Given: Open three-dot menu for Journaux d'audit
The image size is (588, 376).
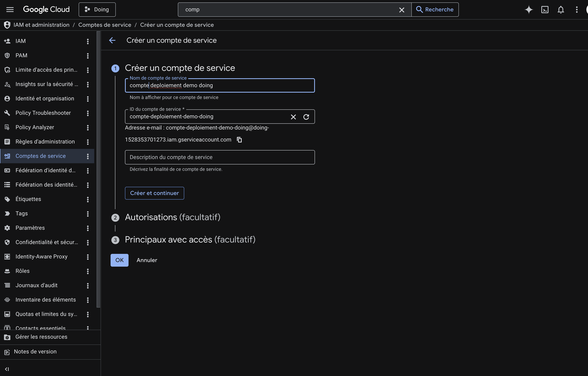Looking at the screenshot, I should point(88,286).
